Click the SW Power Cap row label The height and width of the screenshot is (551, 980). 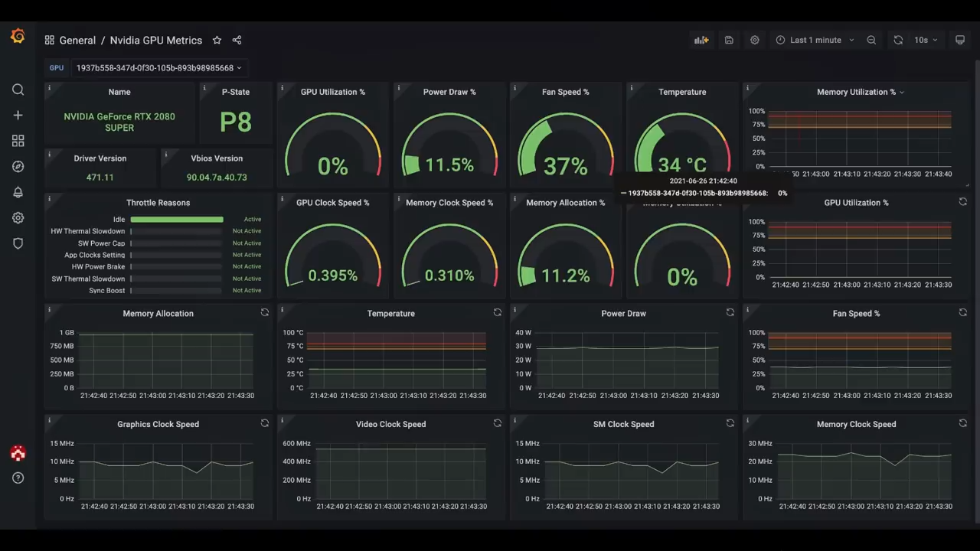(101, 243)
